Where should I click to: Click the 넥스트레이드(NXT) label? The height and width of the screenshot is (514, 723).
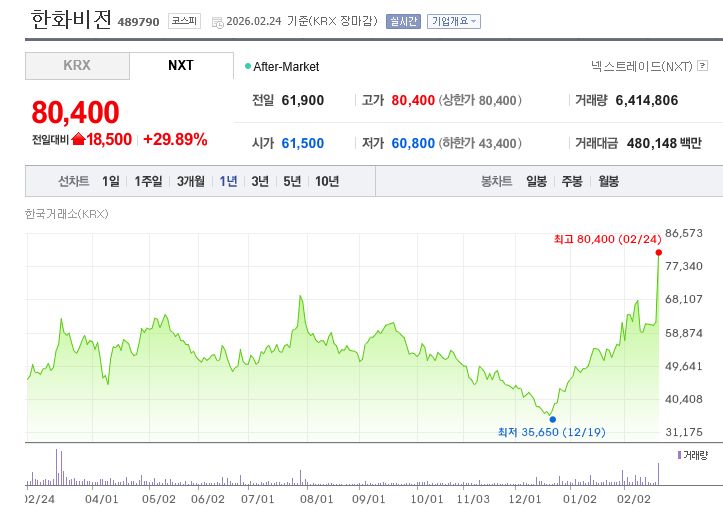point(642,66)
